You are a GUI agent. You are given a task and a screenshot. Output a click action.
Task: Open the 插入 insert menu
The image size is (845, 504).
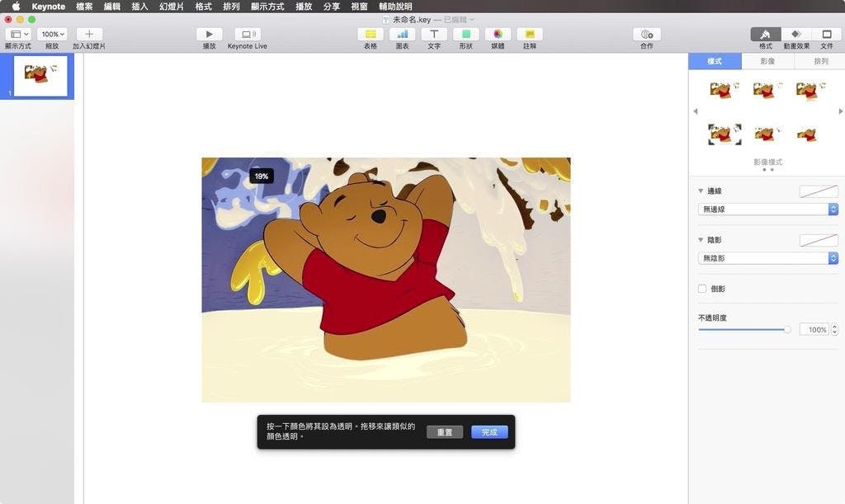click(x=139, y=7)
